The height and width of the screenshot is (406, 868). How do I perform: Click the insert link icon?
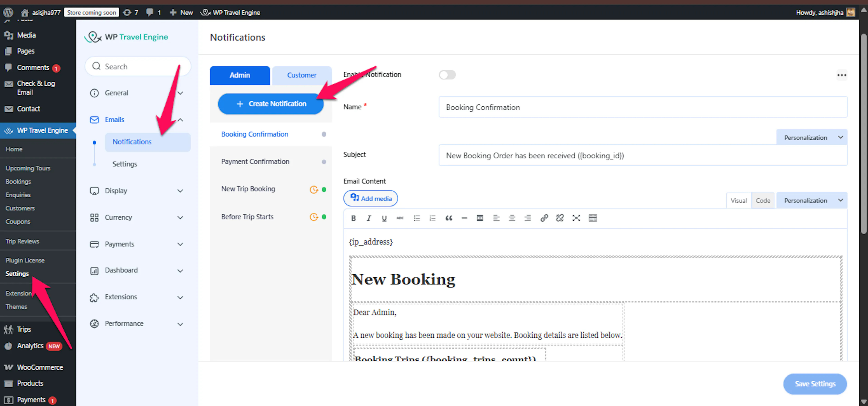coord(544,218)
